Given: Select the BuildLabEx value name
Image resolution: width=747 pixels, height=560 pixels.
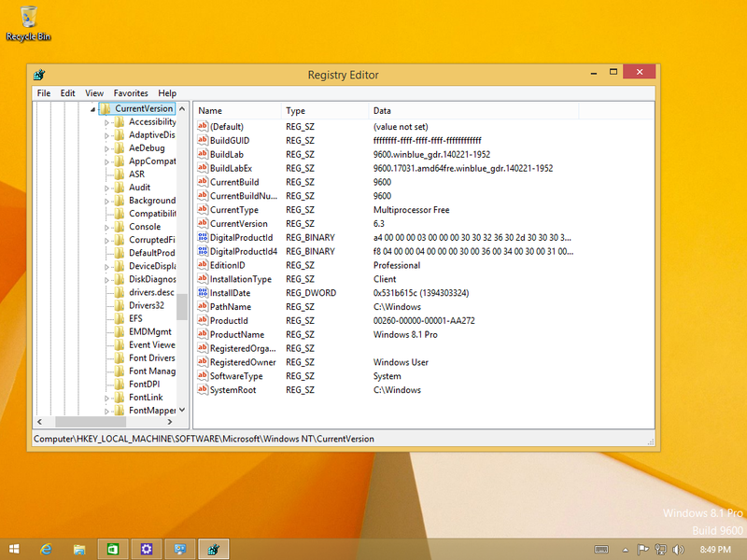Looking at the screenshot, I should (231, 168).
